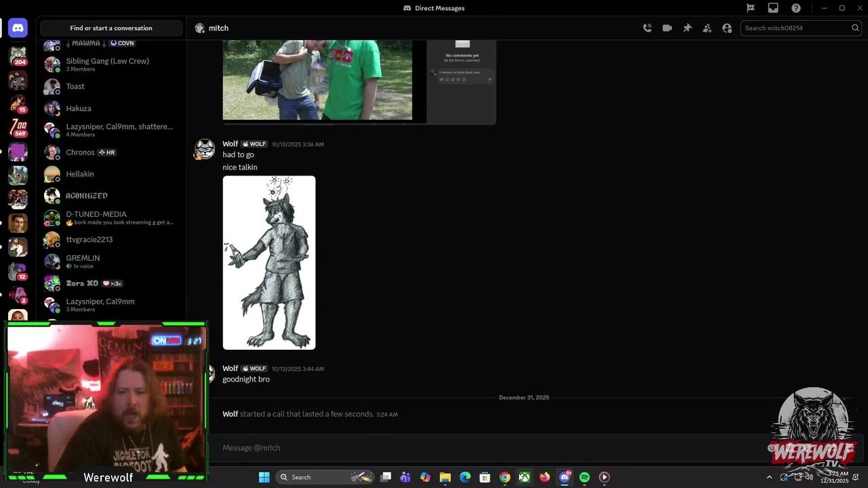
Task: Open Google Chrome from the taskbar
Action: 505,477
